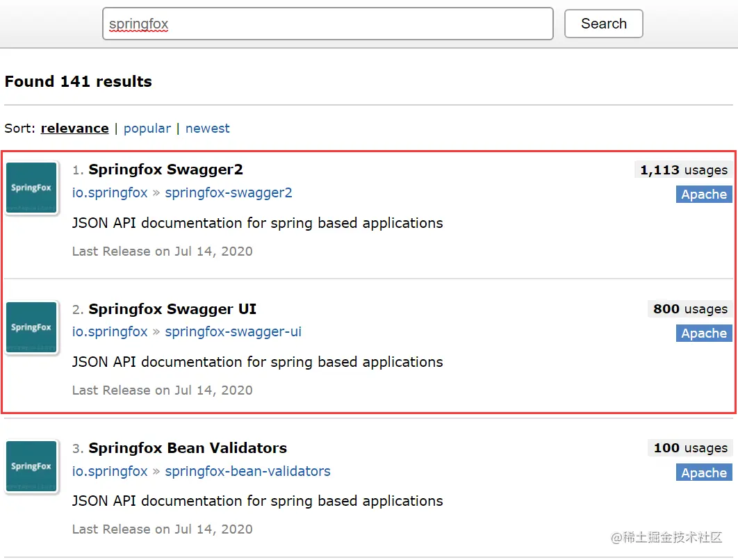Click the 'Found 141 results' heading
Screen dimensions: 738x560
pos(78,81)
